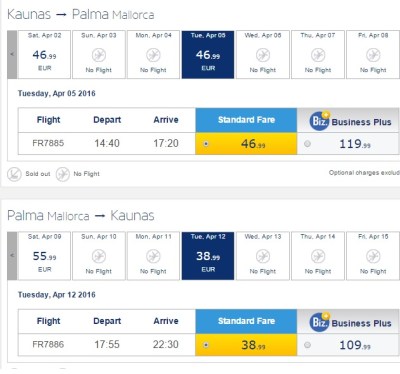400x374 pixels.
Task: Click the Business Plus header for return flight
Action: [x=348, y=321]
